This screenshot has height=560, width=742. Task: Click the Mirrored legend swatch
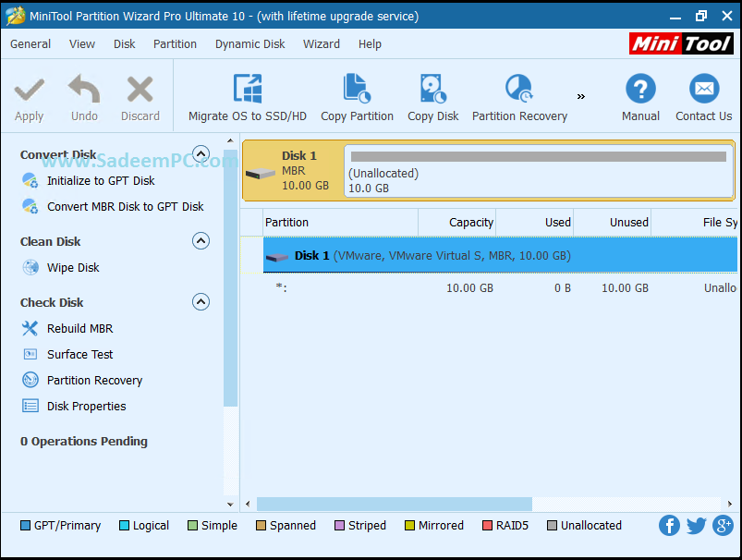click(409, 526)
